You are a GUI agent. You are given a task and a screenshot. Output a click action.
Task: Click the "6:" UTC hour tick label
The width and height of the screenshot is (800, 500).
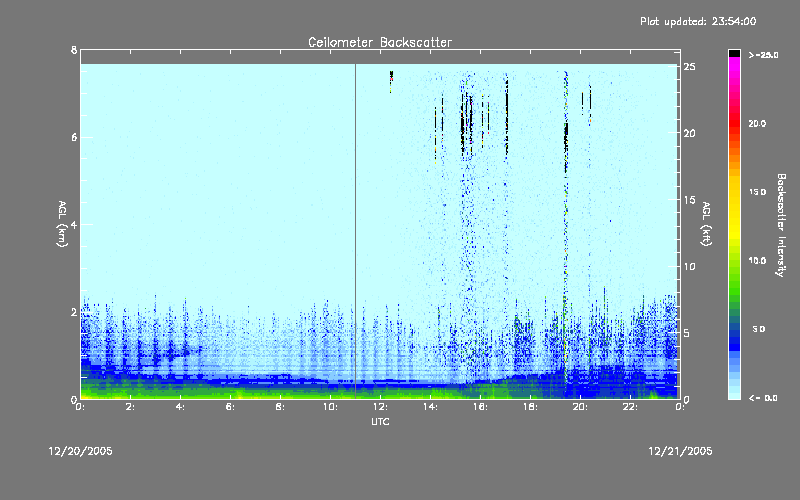[x=230, y=407]
